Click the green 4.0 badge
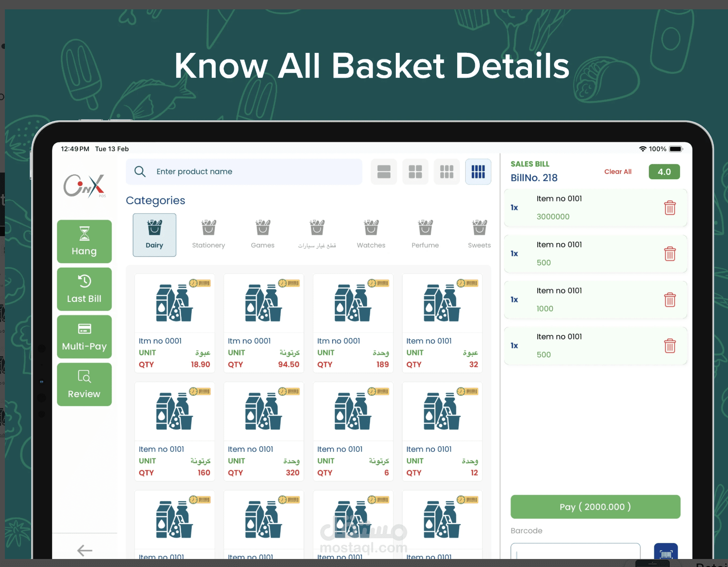 pyautogui.click(x=664, y=172)
